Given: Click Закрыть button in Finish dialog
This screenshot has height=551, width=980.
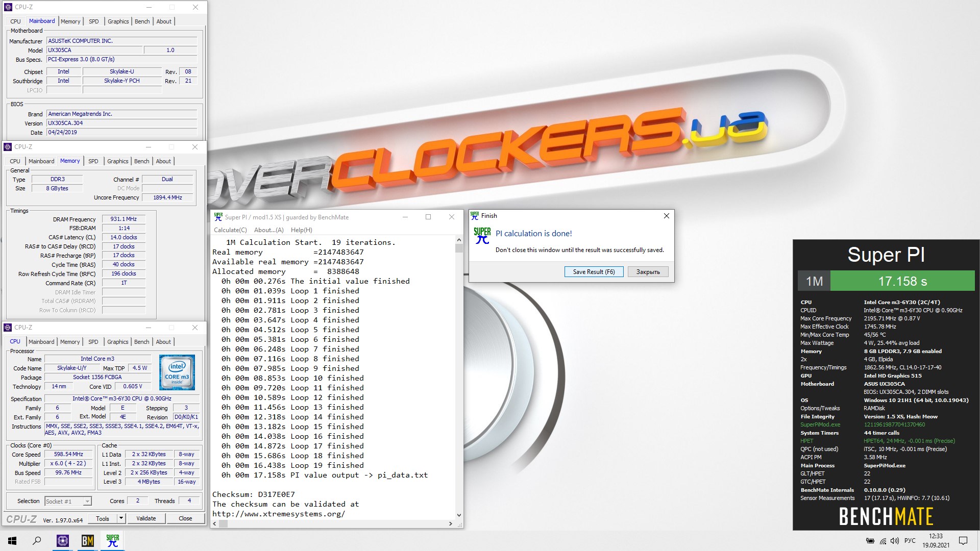Looking at the screenshot, I should [x=648, y=272].
